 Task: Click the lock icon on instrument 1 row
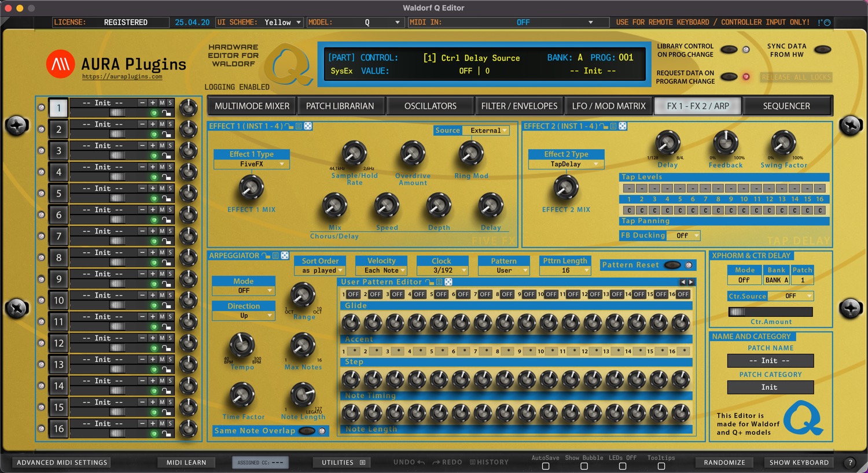(x=166, y=113)
